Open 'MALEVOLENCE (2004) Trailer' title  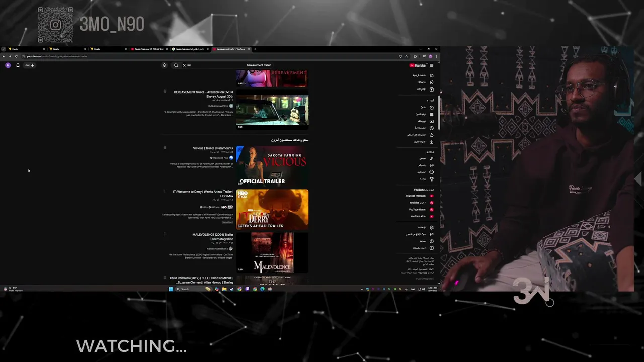point(213,237)
